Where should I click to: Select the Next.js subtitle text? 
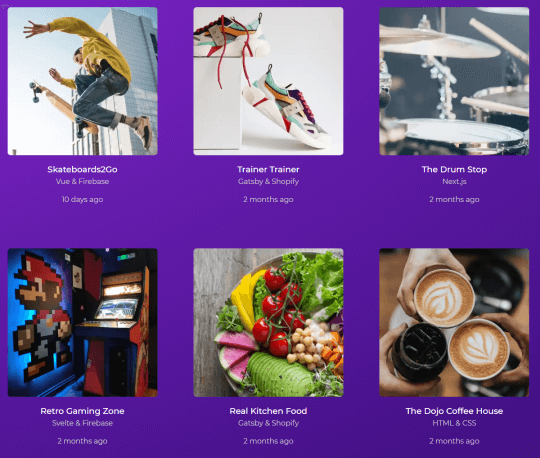[x=454, y=181]
